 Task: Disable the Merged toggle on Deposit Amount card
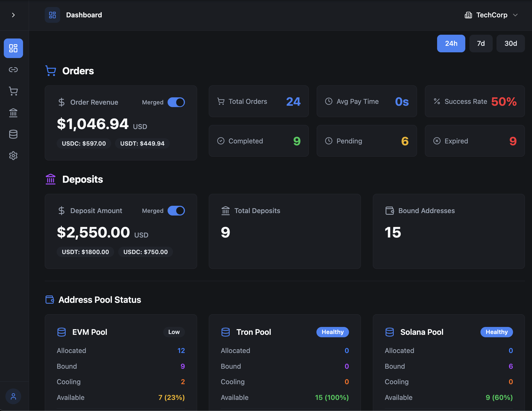tap(176, 211)
